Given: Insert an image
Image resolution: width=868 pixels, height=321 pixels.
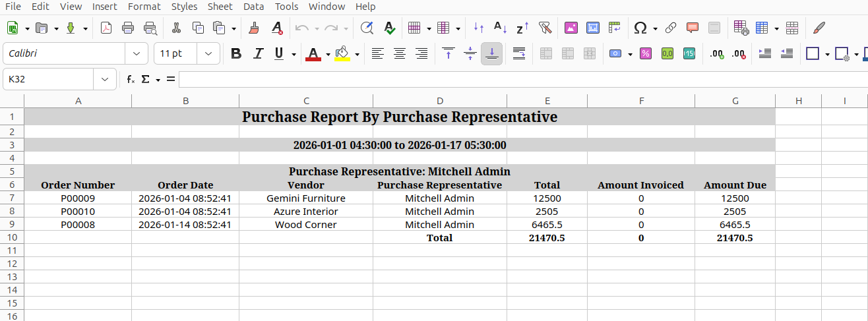Looking at the screenshot, I should (x=571, y=28).
